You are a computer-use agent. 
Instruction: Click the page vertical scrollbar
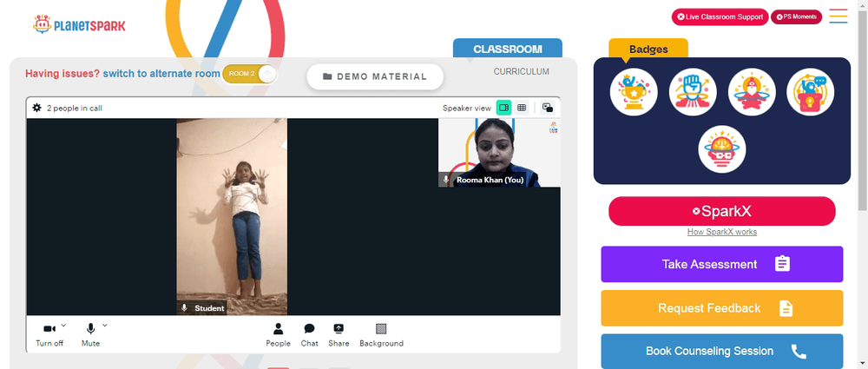863,111
